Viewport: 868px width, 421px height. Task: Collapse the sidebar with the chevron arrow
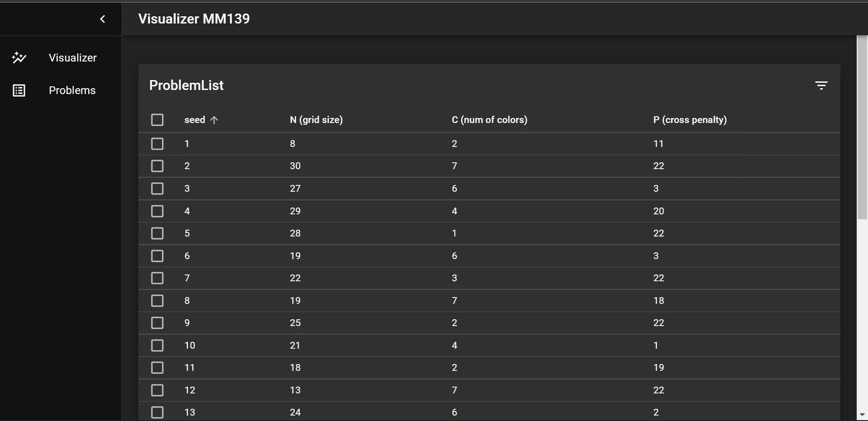tap(103, 19)
